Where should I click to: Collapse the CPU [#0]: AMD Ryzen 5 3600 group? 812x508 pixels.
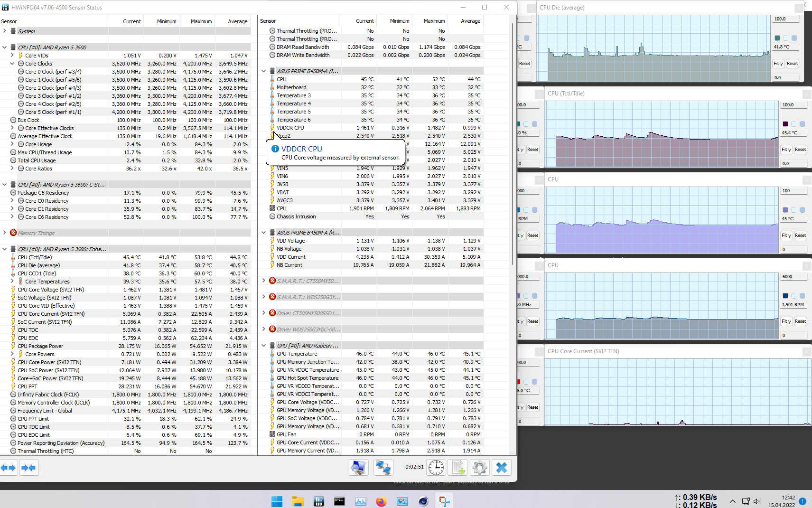(4, 47)
